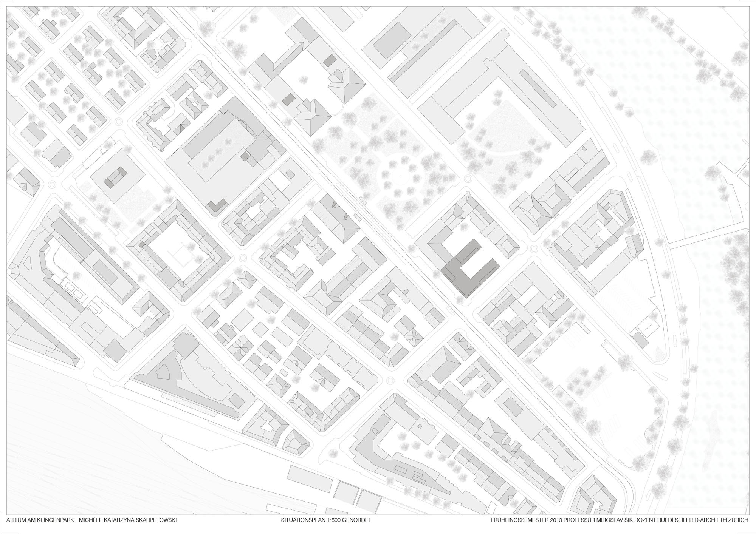This screenshot has width=756, height=534.
Task: Click the text 'DOZENT RUEDI SEILER'
Action: [665, 520]
